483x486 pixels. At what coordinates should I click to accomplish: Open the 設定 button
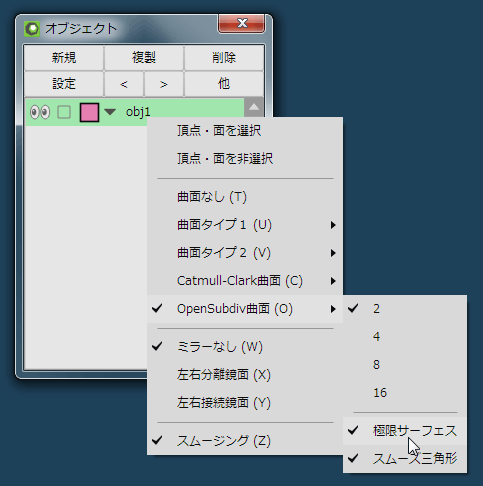point(64,84)
